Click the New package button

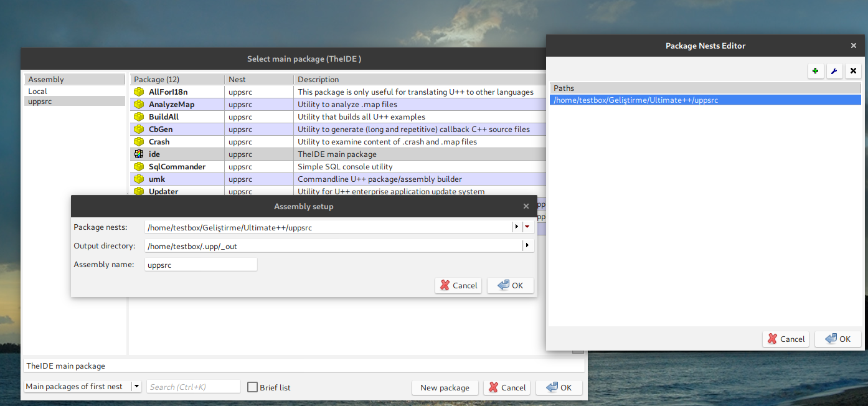point(445,387)
